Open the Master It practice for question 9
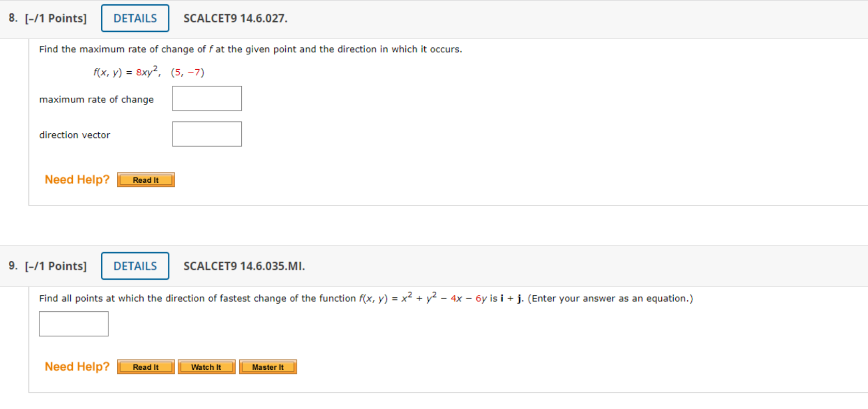 pyautogui.click(x=268, y=367)
